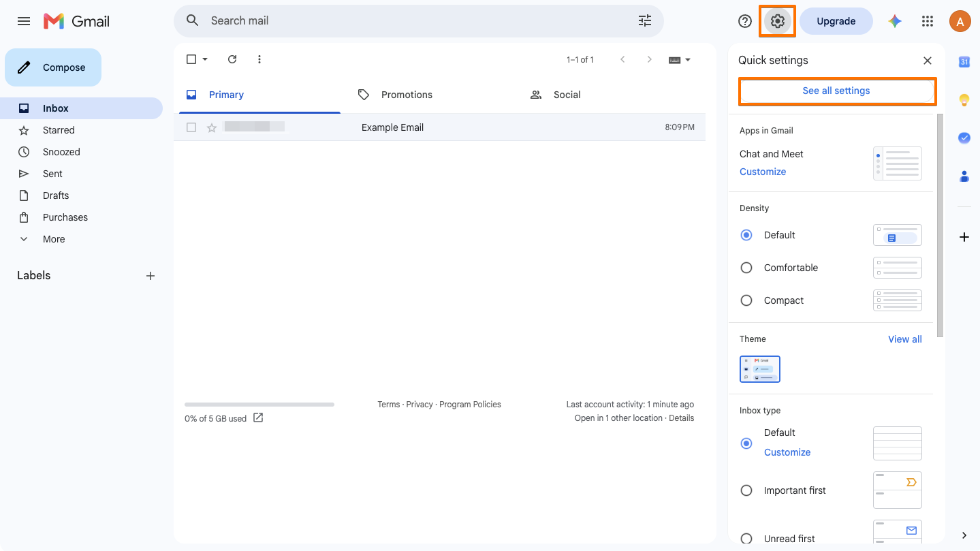
Task: Click the Compose button
Action: [53, 67]
